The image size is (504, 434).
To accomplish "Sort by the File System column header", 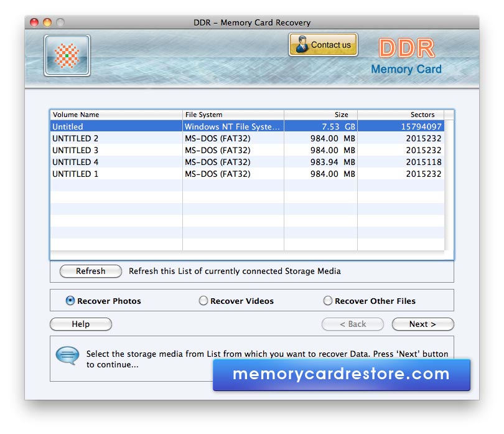I will (x=233, y=115).
